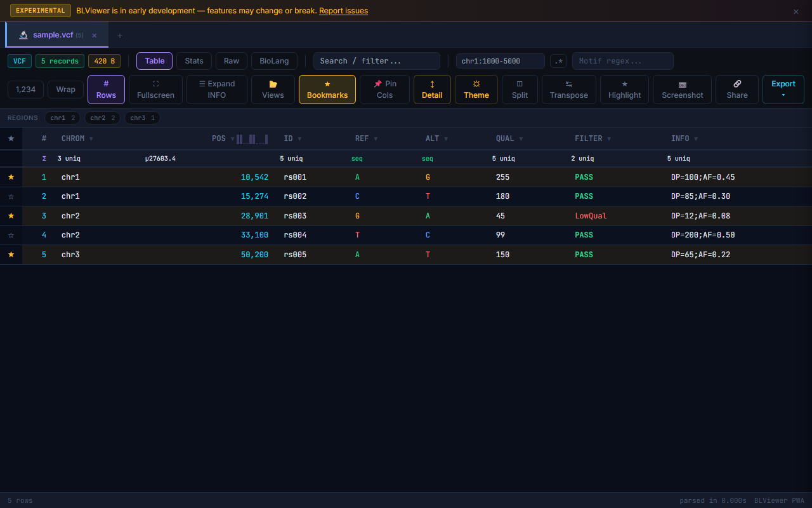Filter by the chr2 region chip
The image size is (812, 508).
(102, 118)
